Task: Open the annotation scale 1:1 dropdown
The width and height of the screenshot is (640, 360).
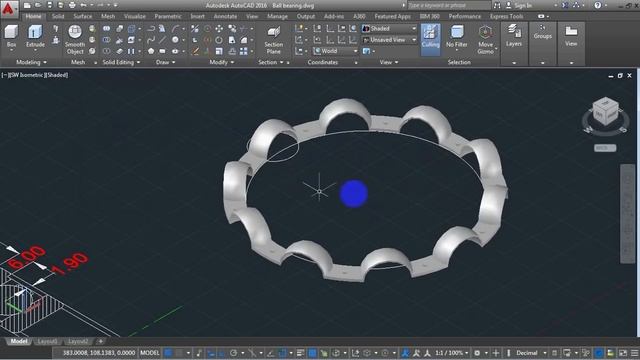Action: 451,353
